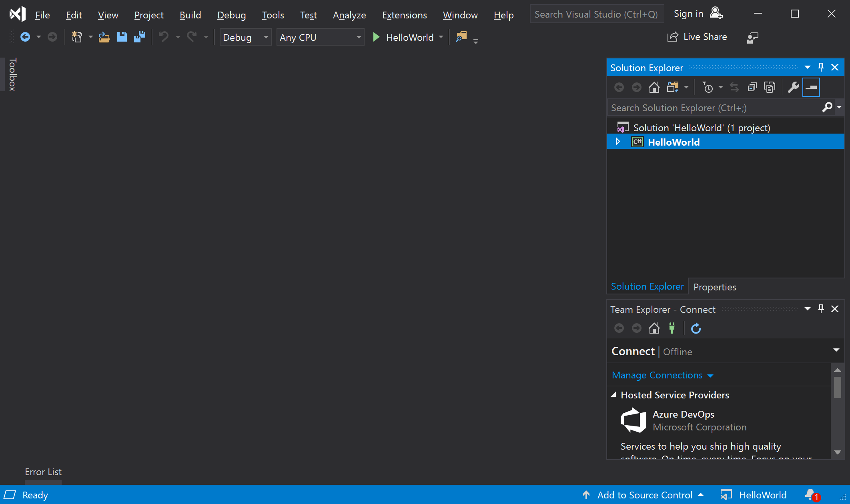Click the Solution Explorer search input field
Viewport: 850px width, 504px height.
coord(716,107)
